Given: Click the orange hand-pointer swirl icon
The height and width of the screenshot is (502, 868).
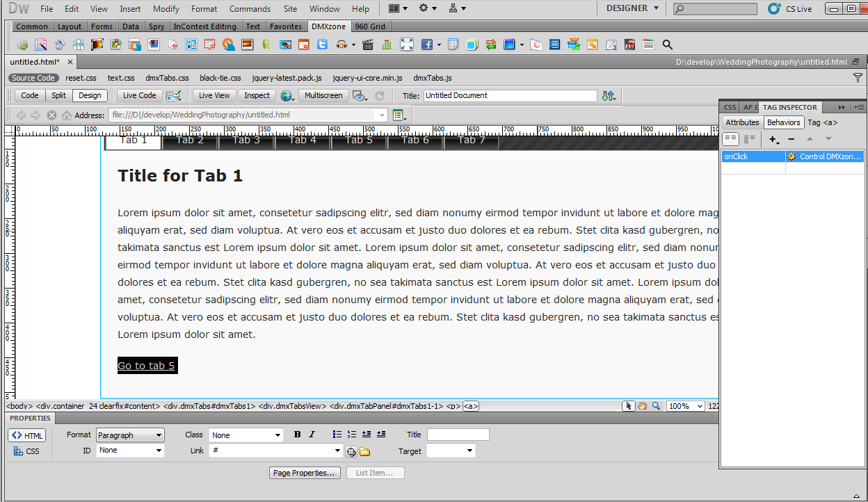Looking at the screenshot, I should pyautogui.click(x=229, y=44).
